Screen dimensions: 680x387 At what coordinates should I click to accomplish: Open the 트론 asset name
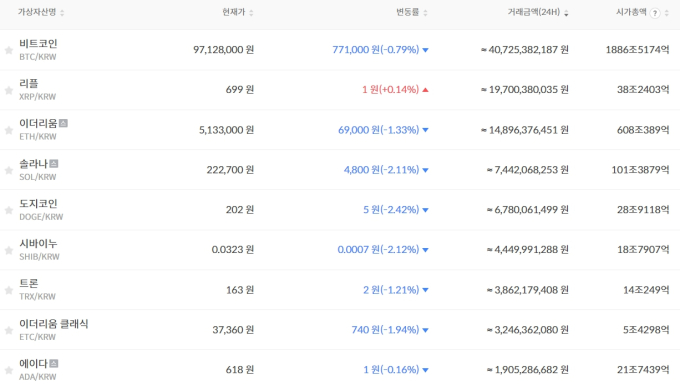tap(29, 283)
